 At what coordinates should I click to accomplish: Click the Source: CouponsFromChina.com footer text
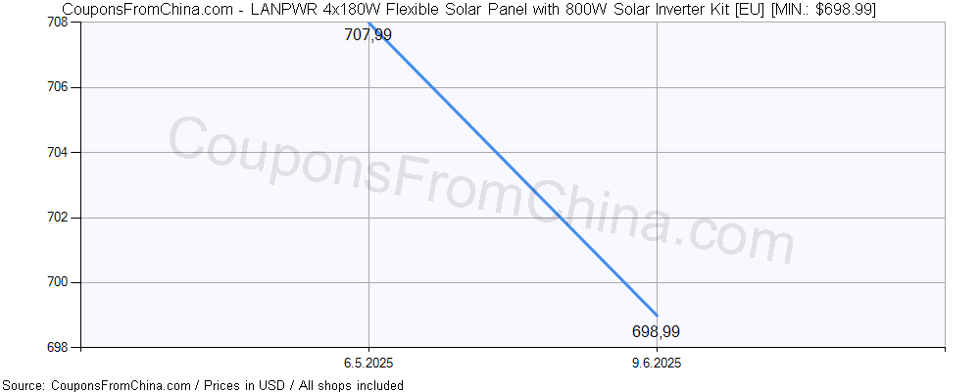pyautogui.click(x=96, y=385)
